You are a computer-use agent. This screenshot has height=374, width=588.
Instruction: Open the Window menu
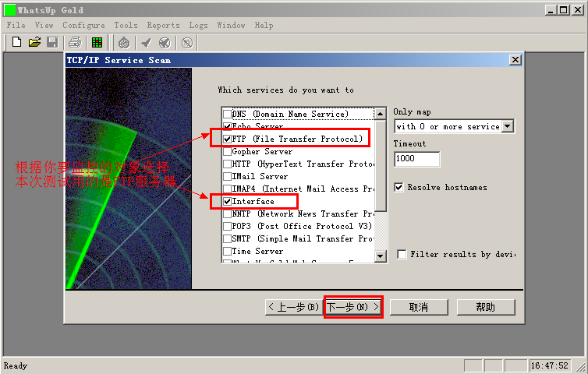point(231,25)
